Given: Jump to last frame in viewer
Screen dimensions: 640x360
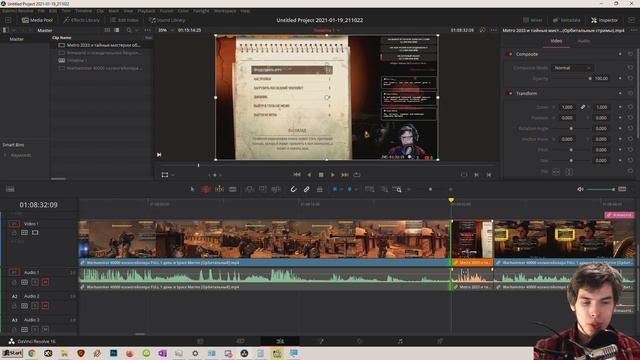Looking at the screenshot, I should pyautogui.click(x=345, y=175).
